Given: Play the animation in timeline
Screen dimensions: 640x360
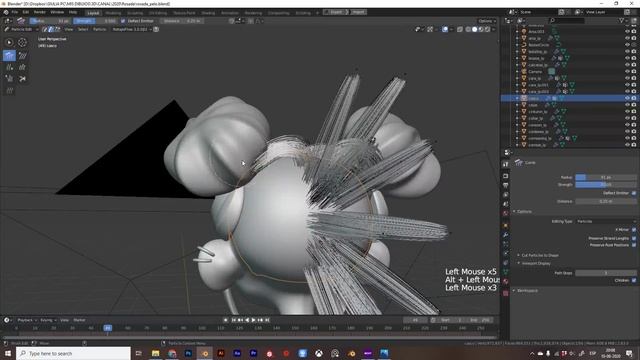Looking at the screenshot, I should click(x=253, y=320).
